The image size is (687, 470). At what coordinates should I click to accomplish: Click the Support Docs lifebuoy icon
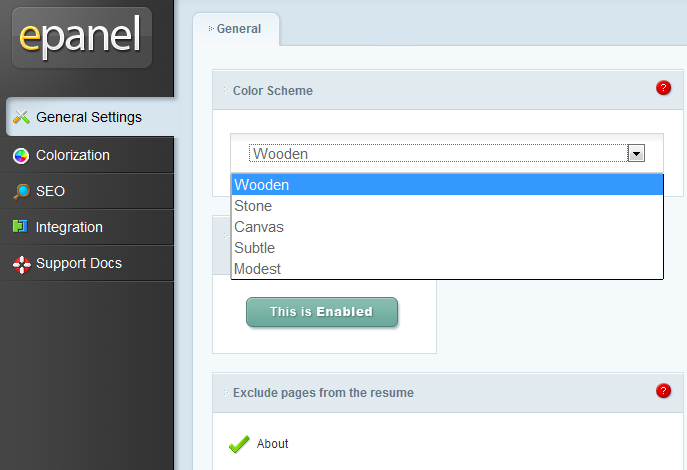click(21, 265)
